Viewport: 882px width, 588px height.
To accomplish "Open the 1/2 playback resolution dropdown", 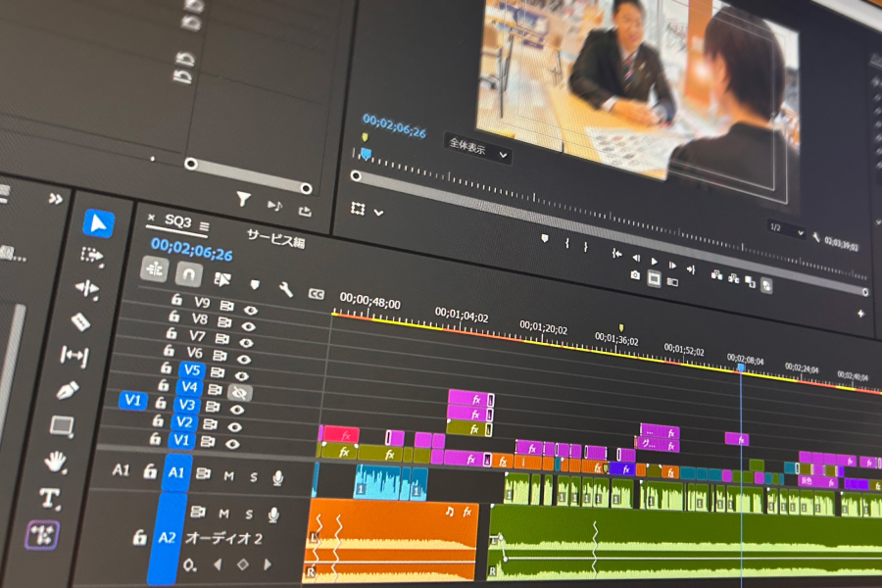I will coord(786,229).
